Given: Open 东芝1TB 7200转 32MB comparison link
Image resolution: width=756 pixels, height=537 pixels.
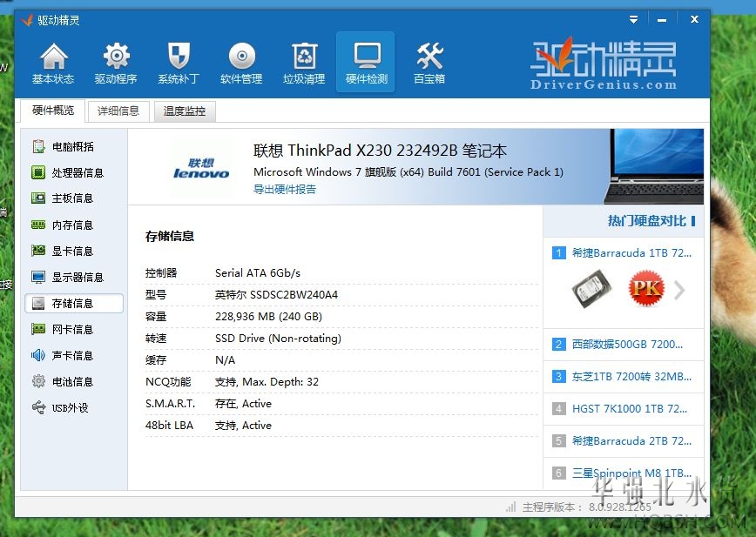Looking at the screenshot, I should click(x=631, y=377).
